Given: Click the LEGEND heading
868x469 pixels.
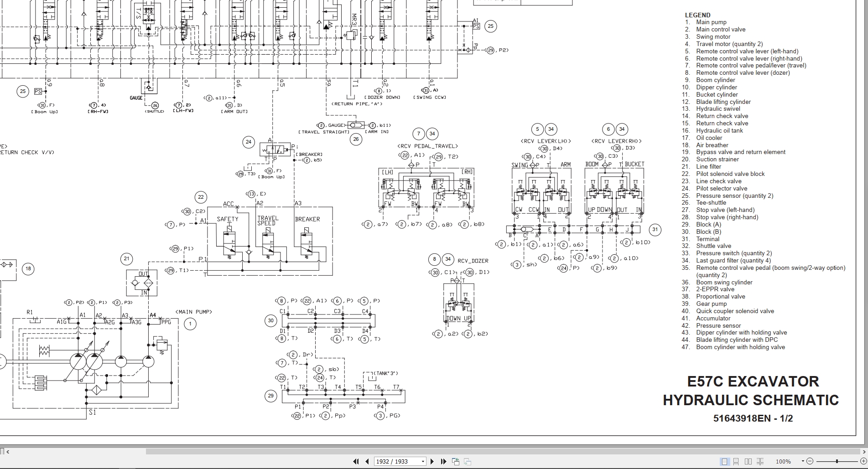Looking at the screenshot, I should pos(697,15).
